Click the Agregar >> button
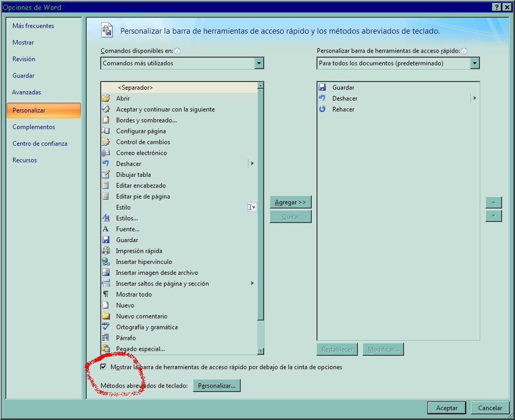515x420 pixels. tap(290, 202)
